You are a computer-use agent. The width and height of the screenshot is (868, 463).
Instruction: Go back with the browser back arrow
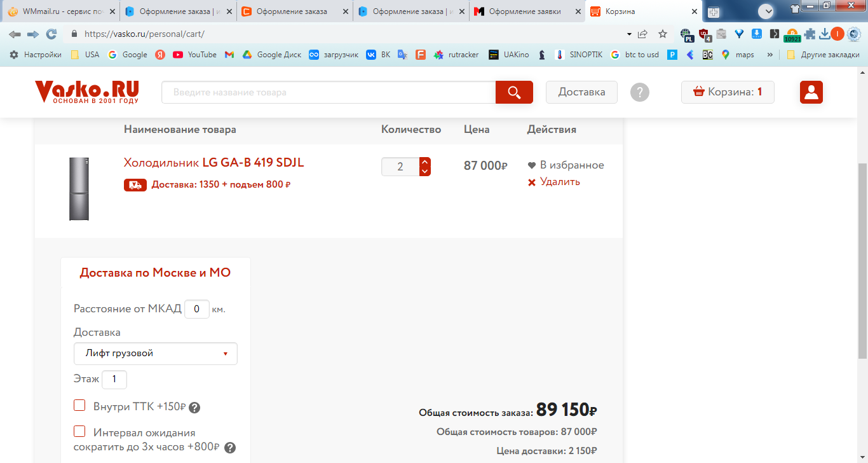[x=15, y=34]
